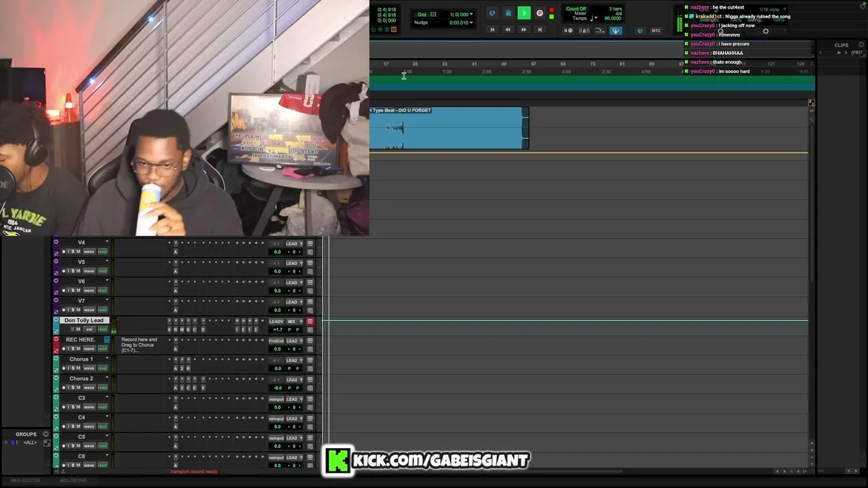The image size is (868, 488).
Task: Toggle the Count Off button
Action: tap(576, 9)
